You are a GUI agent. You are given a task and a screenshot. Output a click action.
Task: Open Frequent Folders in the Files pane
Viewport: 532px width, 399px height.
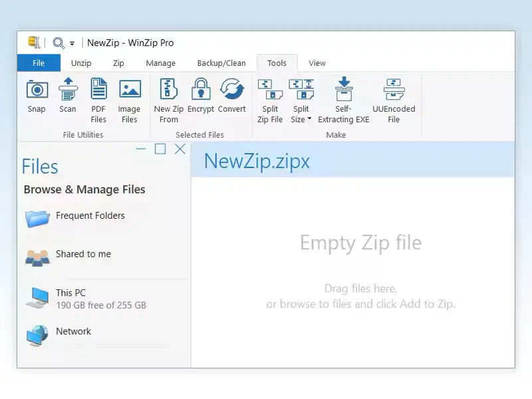(x=90, y=215)
